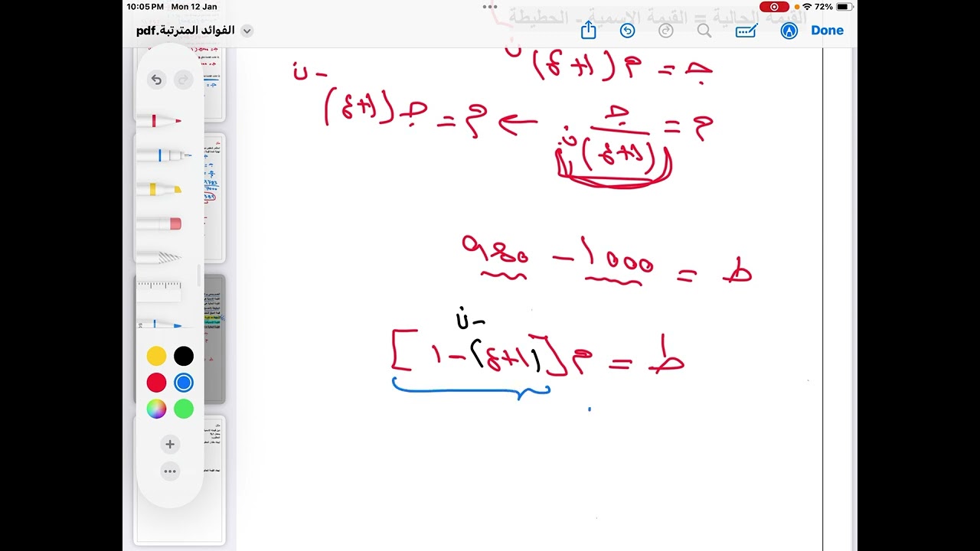Pick the yellow color swatch
Screen dimensions: 980x551
tap(156, 356)
